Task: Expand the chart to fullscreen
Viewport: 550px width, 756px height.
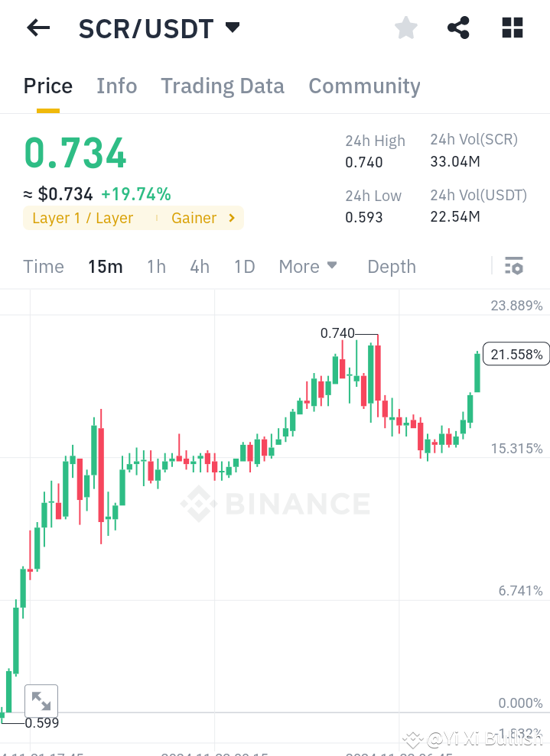Action: tap(41, 700)
